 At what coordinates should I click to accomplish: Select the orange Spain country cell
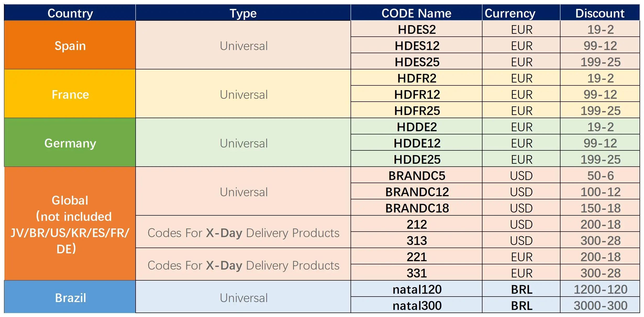(70, 46)
